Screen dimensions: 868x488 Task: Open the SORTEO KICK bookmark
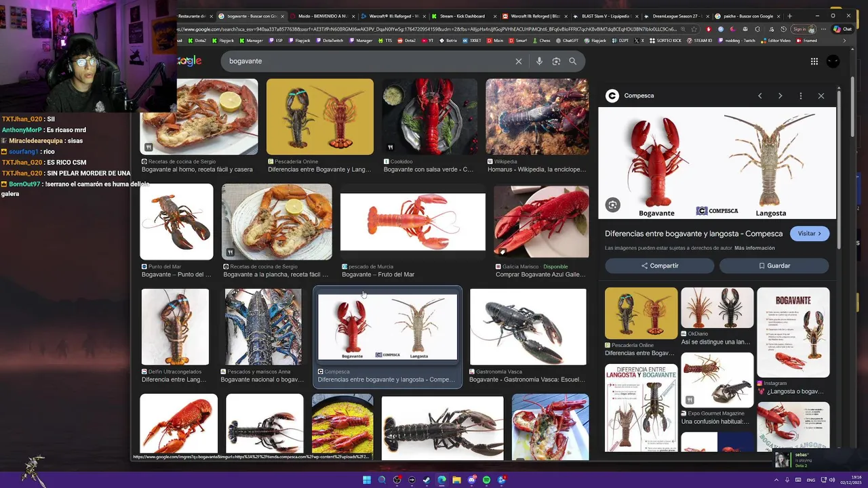(665, 41)
